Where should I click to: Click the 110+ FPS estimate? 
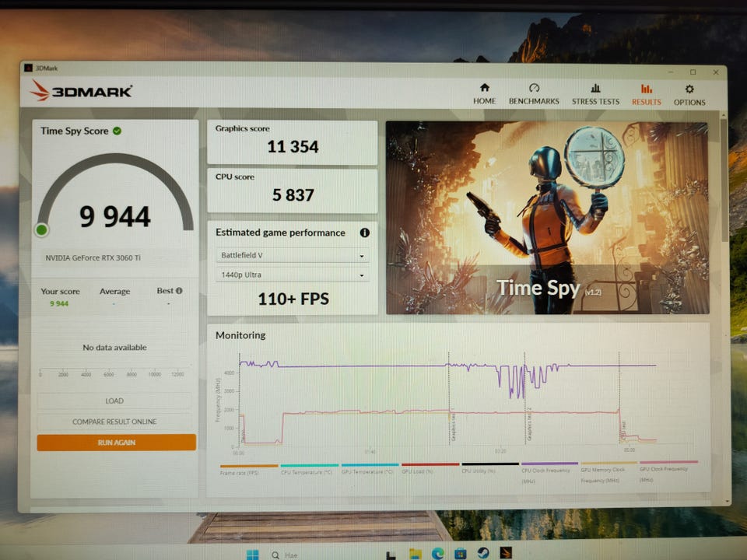293,299
